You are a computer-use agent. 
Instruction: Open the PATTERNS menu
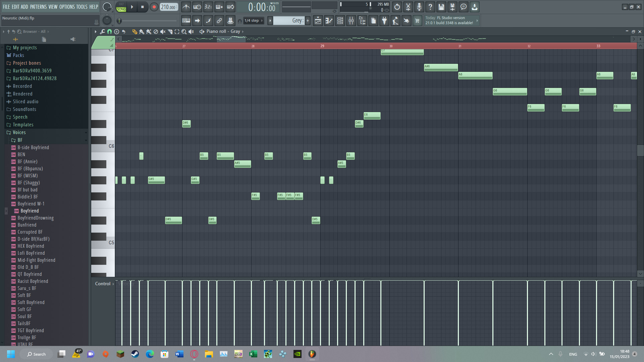[x=39, y=7]
